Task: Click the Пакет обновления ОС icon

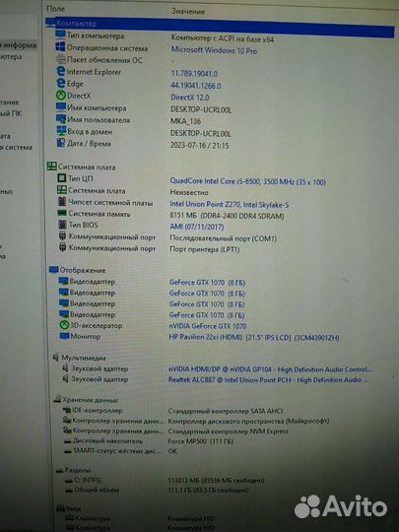Action: pos(61,59)
